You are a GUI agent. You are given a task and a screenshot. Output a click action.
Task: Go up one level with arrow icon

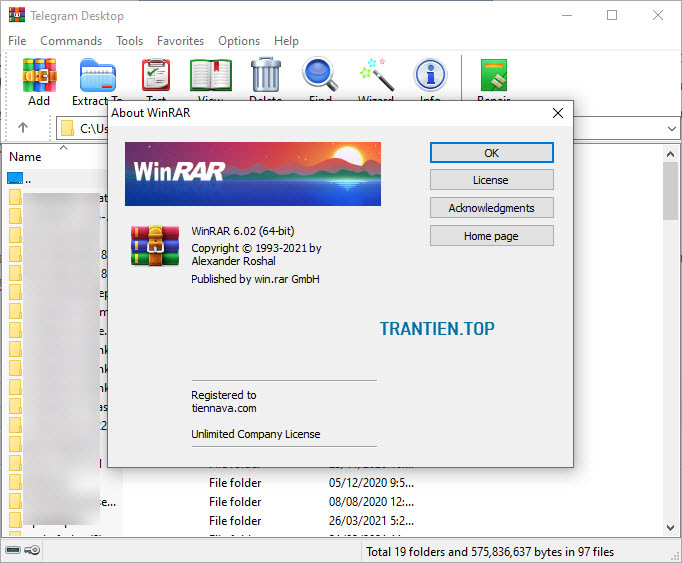(23, 127)
